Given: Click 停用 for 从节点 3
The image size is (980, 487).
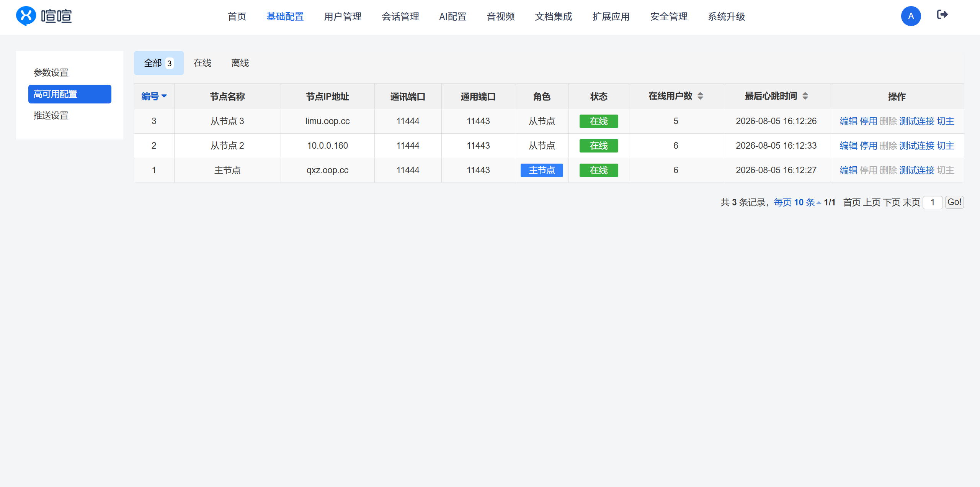Looking at the screenshot, I should point(868,121).
